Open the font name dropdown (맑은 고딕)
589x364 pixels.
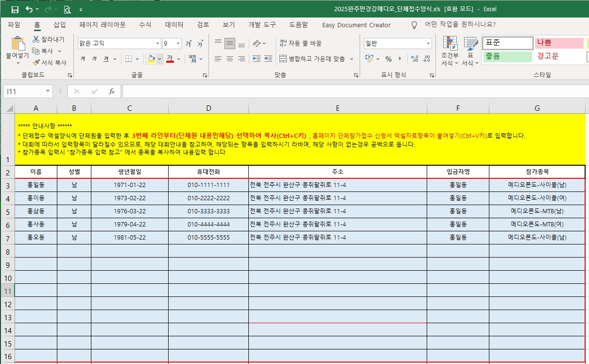[x=157, y=43]
